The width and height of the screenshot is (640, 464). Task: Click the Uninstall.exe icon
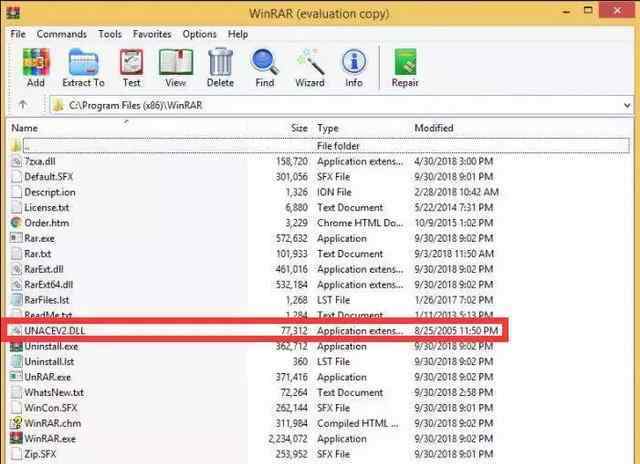16,346
